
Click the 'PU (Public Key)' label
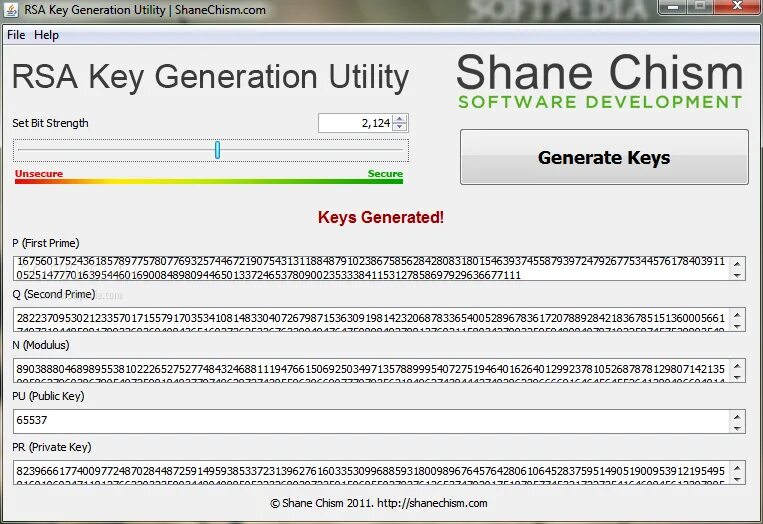(x=48, y=396)
